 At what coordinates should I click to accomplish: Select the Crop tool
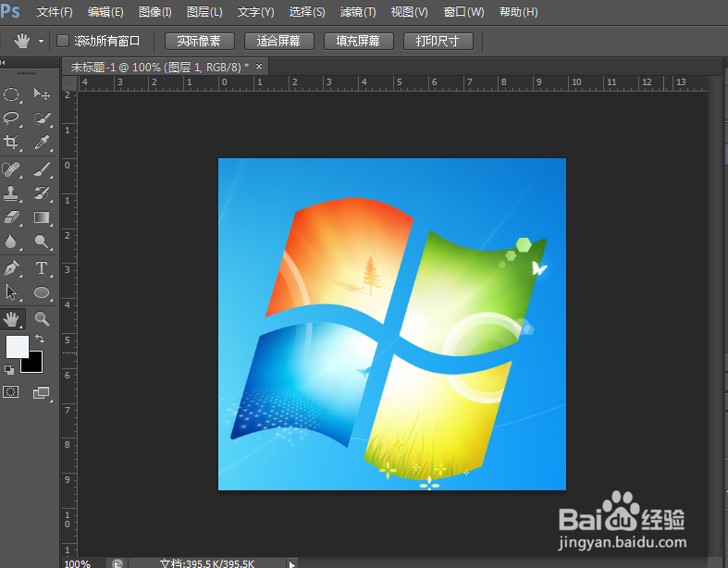click(x=11, y=142)
